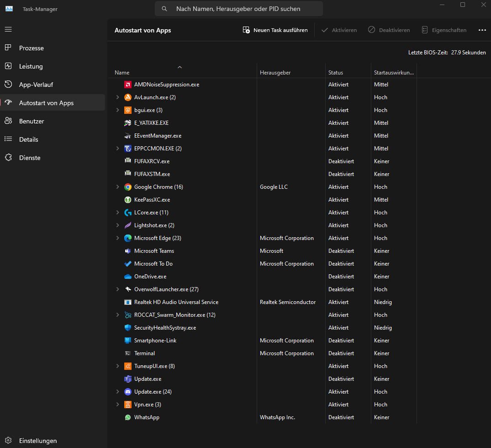Select the FUFAXRCV.exe row

click(x=263, y=161)
